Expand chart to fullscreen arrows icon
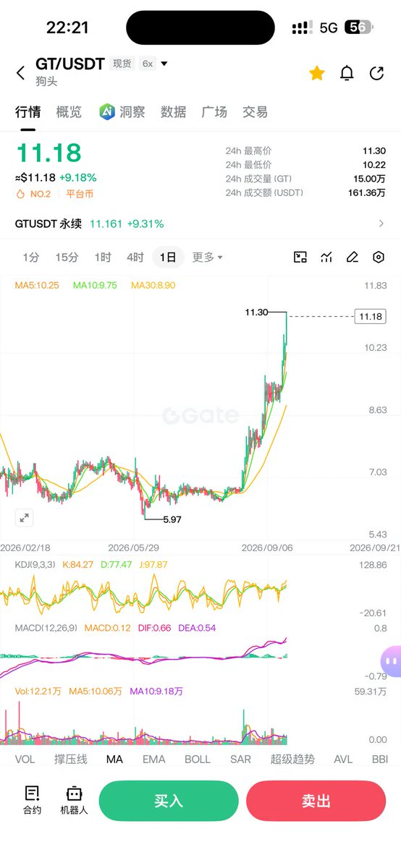Screen dimensions: 401x868 (25, 517)
